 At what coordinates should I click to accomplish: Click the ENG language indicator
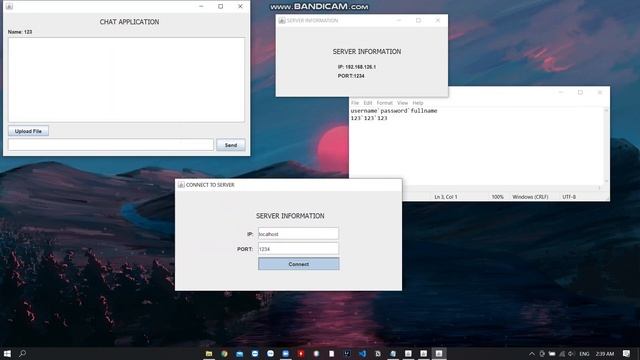pos(584,353)
